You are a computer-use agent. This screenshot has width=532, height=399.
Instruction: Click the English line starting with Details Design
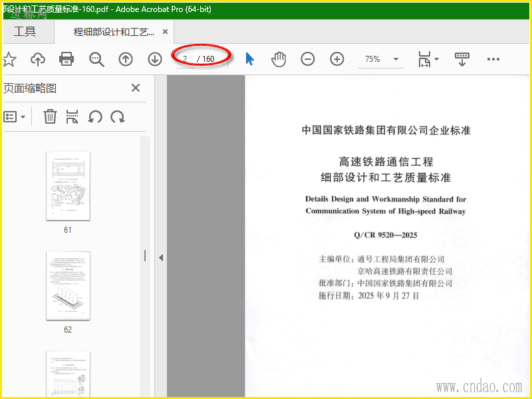point(386,199)
